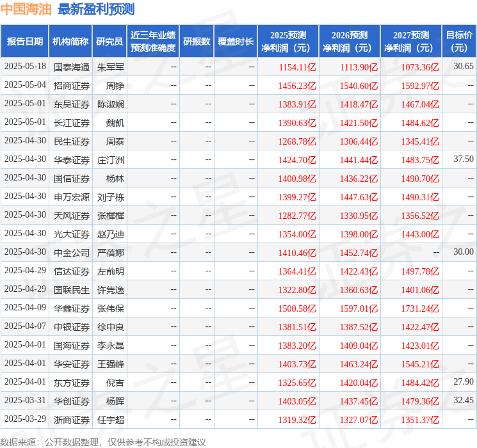This screenshot has width=477, height=448.
Task: Select institution 中银证券
Action: [x=72, y=327]
